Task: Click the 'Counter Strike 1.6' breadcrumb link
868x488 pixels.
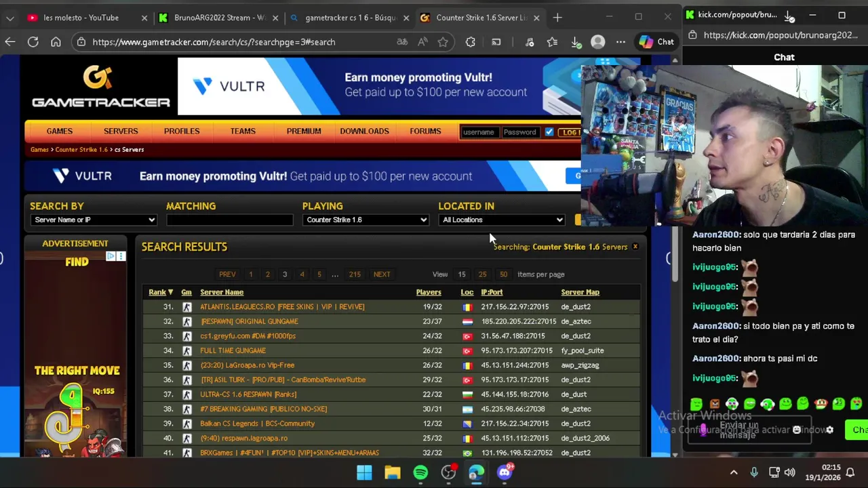Action: [x=81, y=149]
